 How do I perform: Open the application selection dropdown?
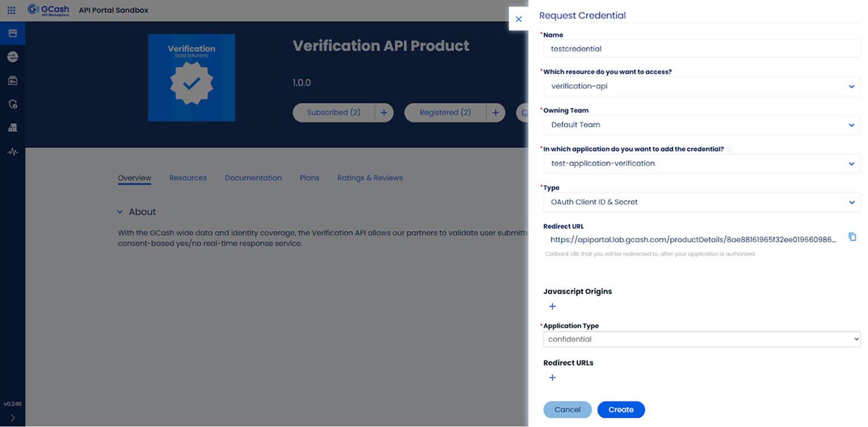[701, 163]
